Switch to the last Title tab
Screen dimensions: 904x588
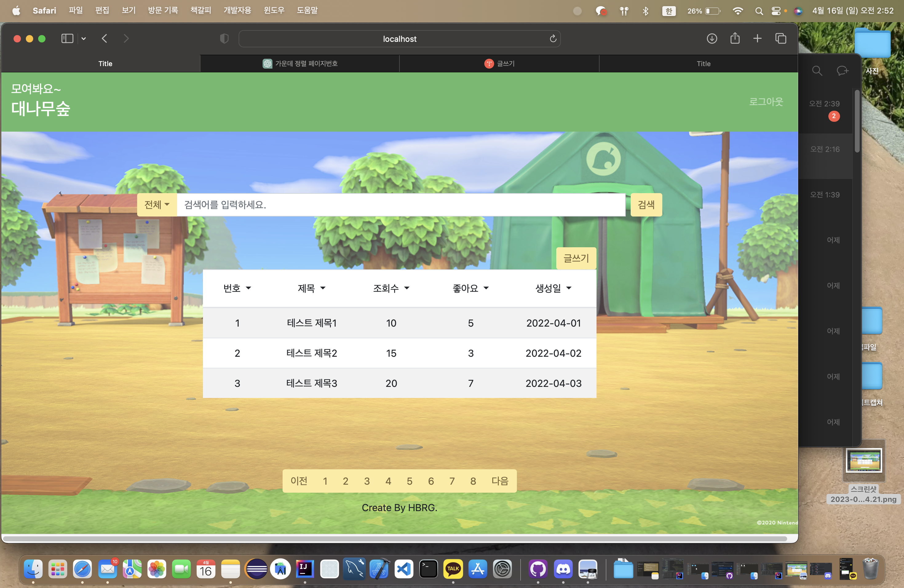pos(699,63)
